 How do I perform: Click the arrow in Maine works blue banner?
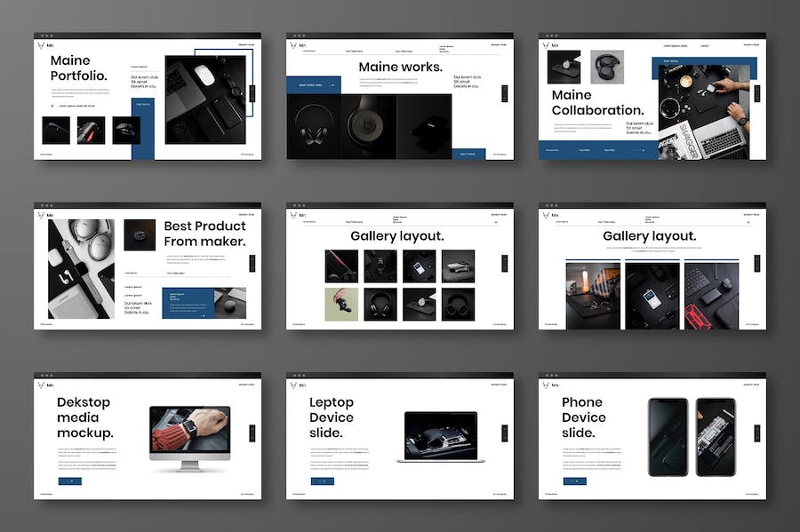point(331,85)
